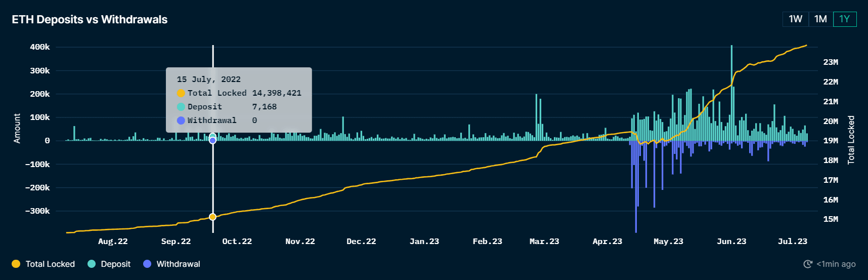The height and width of the screenshot is (280, 868).
Task: Click the Jul.23 x-axis label
Action: pos(792,242)
